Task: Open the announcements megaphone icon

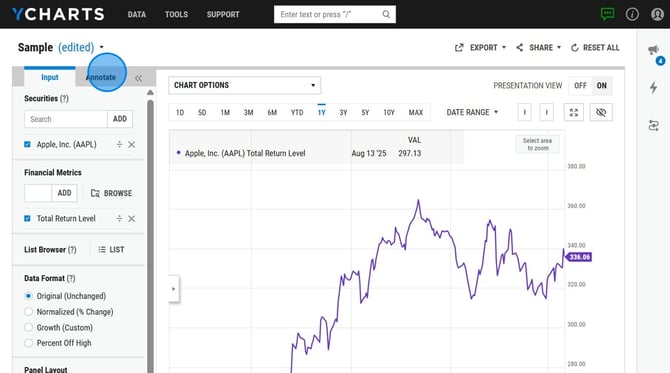Action: [653, 50]
